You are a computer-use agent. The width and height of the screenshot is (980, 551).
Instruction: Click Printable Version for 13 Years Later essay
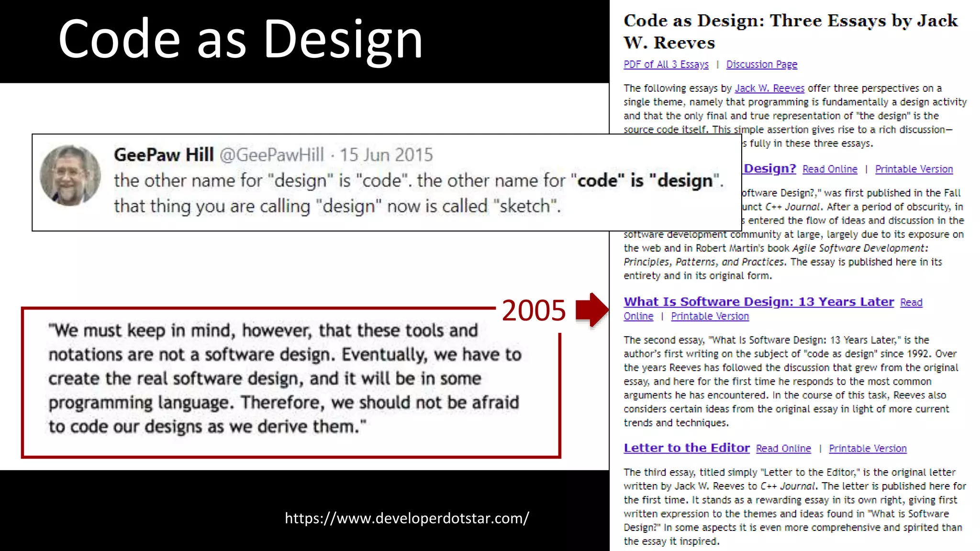pyautogui.click(x=710, y=316)
